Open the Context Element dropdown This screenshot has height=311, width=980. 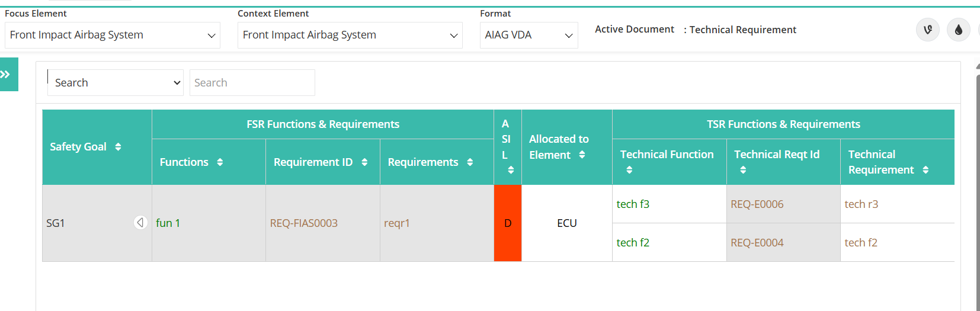[x=350, y=35]
